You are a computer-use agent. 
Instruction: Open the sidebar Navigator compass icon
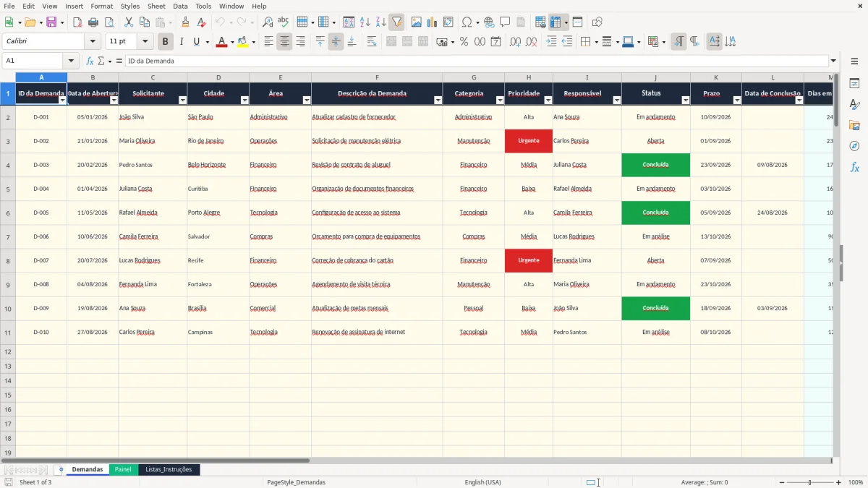pyautogui.click(x=854, y=146)
